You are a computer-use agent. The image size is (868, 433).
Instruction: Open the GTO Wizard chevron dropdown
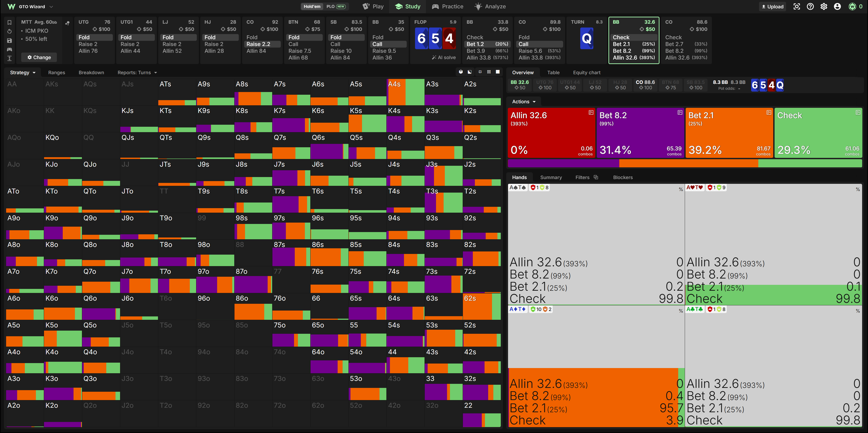pyautogui.click(x=51, y=6)
